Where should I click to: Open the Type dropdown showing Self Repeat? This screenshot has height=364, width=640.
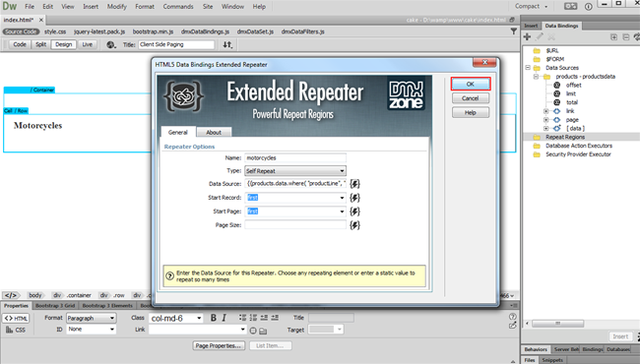tap(295, 171)
